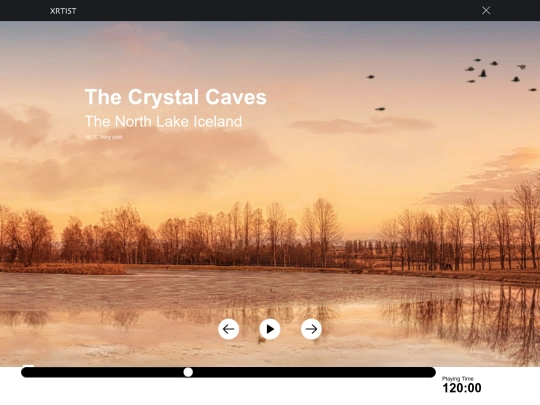Jump to the far right end of progress bar
Screen dimensions: 540x405
(x=432, y=372)
